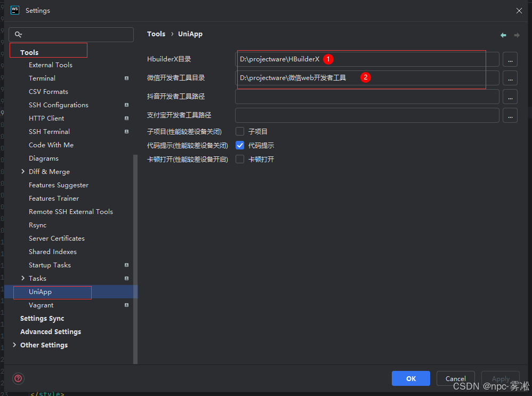Click Tools in the breadcrumb header
This screenshot has height=396, width=532.
click(x=156, y=34)
